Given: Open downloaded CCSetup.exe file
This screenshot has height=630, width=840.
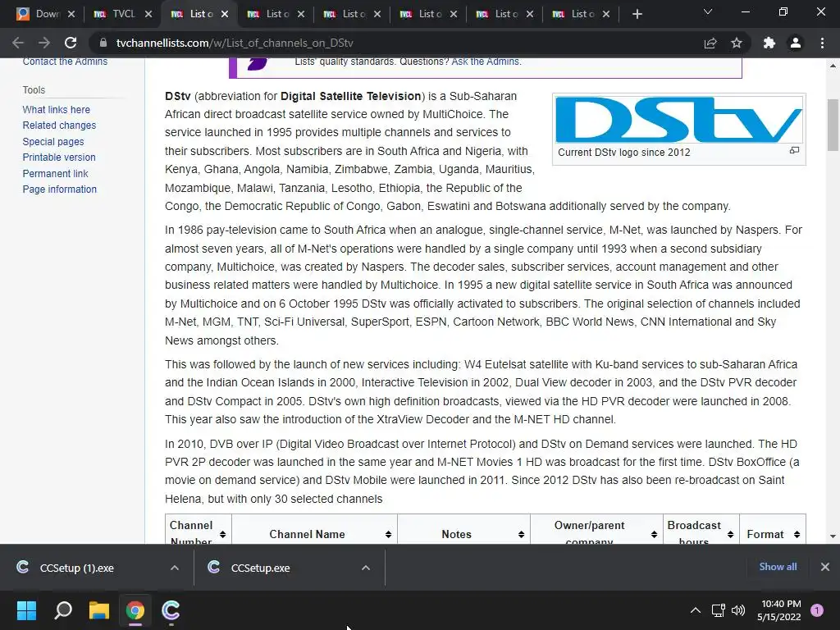Looking at the screenshot, I should pos(260,568).
